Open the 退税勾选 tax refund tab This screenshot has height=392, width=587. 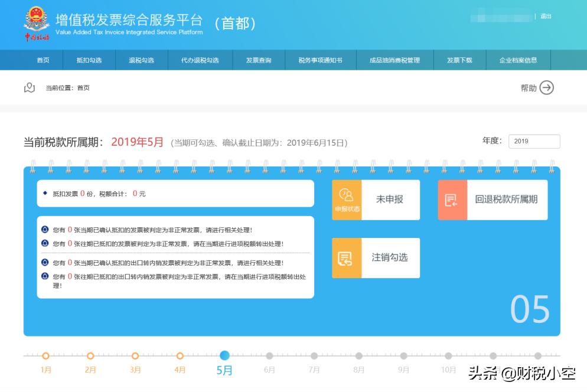(x=140, y=60)
